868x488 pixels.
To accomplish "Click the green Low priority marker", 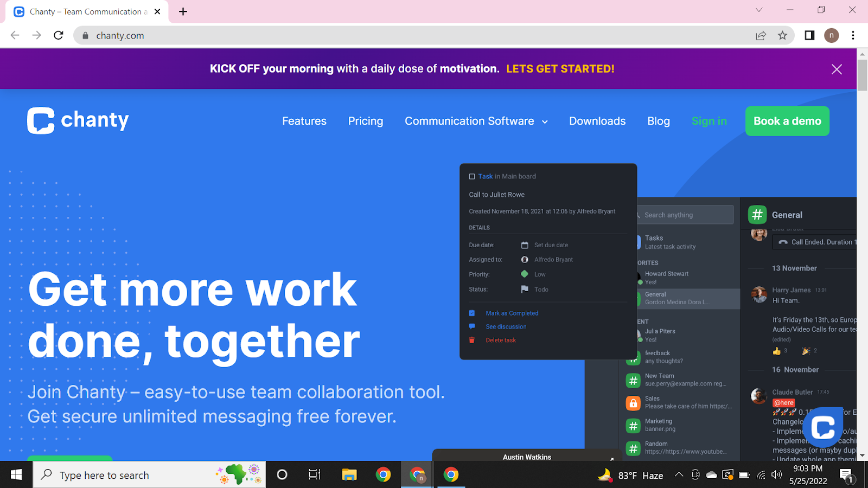I will coord(525,274).
